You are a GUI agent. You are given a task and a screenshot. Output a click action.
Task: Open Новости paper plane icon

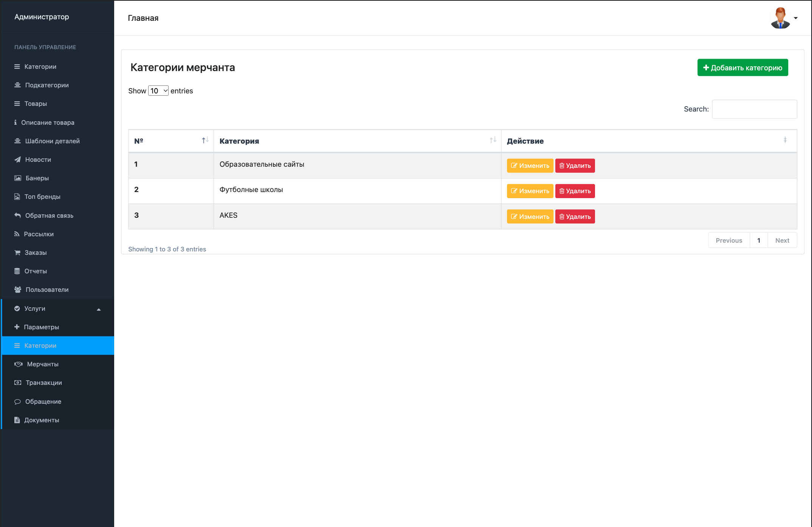[17, 160]
